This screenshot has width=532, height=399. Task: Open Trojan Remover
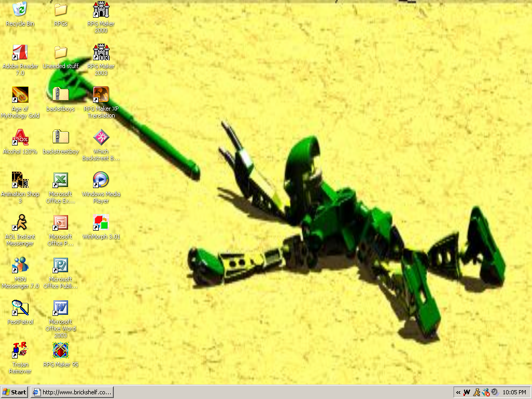19,349
